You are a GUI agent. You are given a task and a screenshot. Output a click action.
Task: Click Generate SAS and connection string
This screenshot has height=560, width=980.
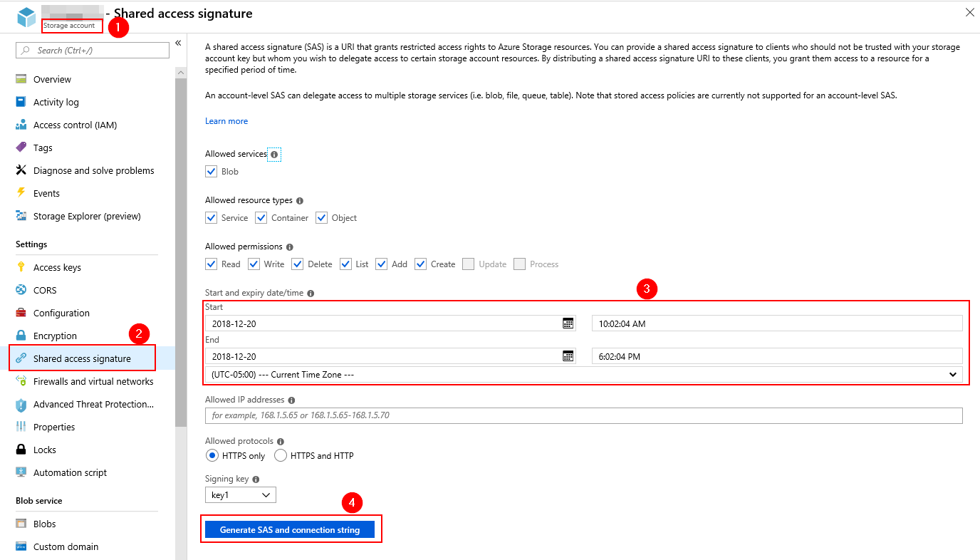291,529
